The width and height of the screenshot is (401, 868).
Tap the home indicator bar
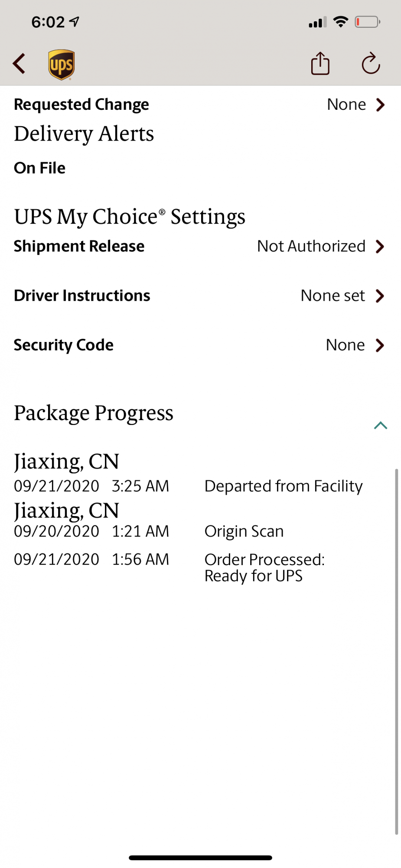[200, 858]
